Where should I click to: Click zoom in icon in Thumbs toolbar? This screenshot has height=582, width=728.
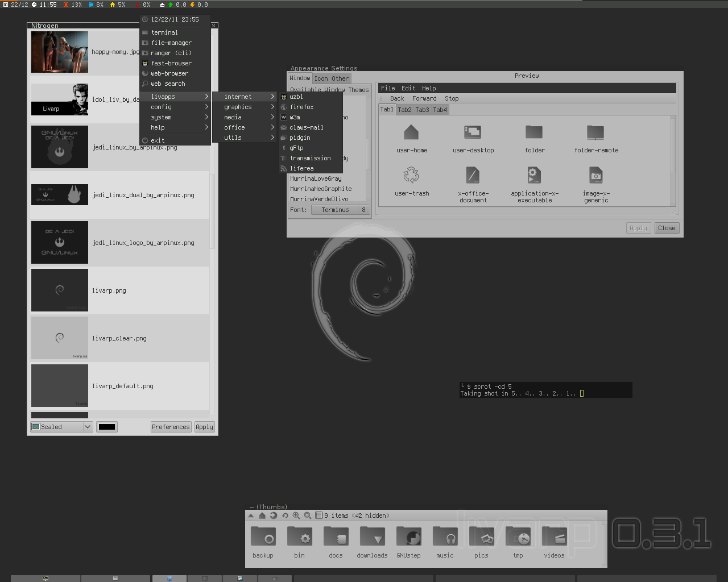pos(296,516)
